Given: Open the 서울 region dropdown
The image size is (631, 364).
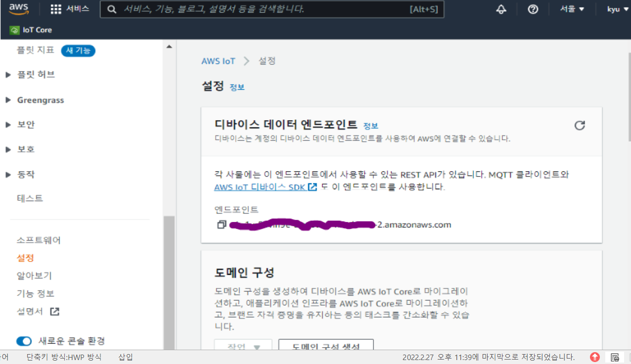Looking at the screenshot, I should pyautogui.click(x=572, y=9).
